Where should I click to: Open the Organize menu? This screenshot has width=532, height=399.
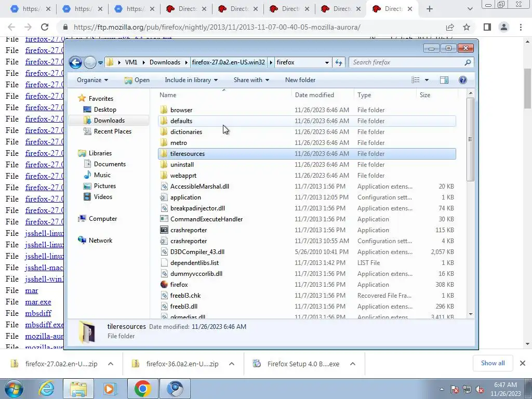point(92,80)
